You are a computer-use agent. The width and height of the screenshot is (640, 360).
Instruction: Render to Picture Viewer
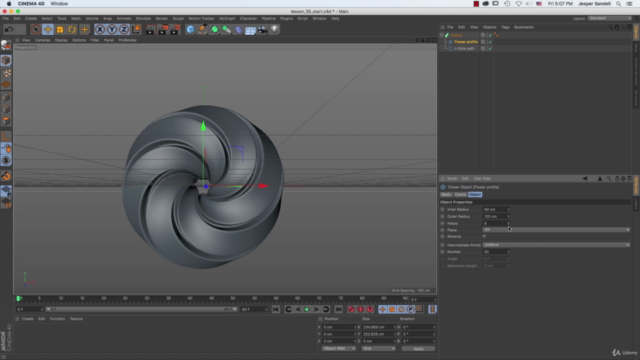point(162,29)
